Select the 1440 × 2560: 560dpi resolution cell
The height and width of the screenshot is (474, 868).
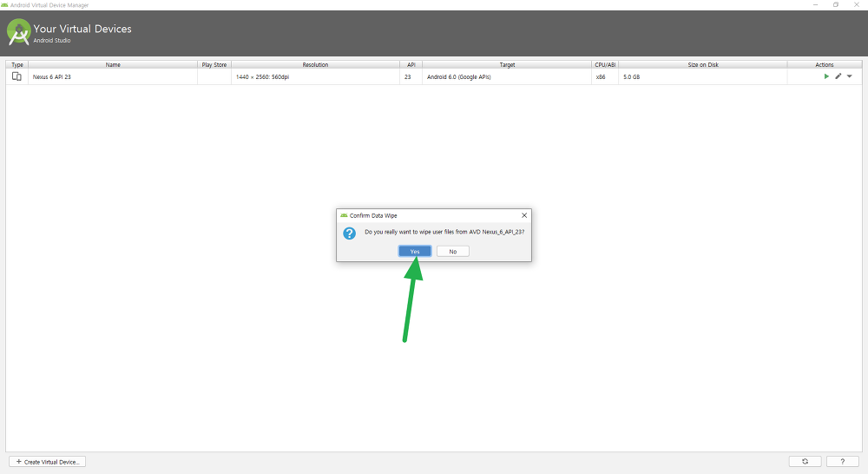[316, 77]
